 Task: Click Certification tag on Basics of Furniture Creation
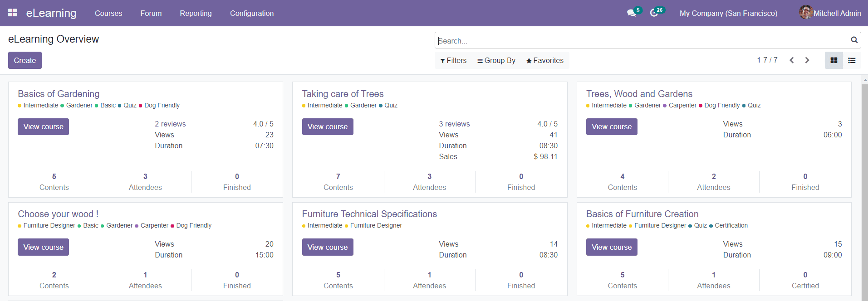click(728, 225)
